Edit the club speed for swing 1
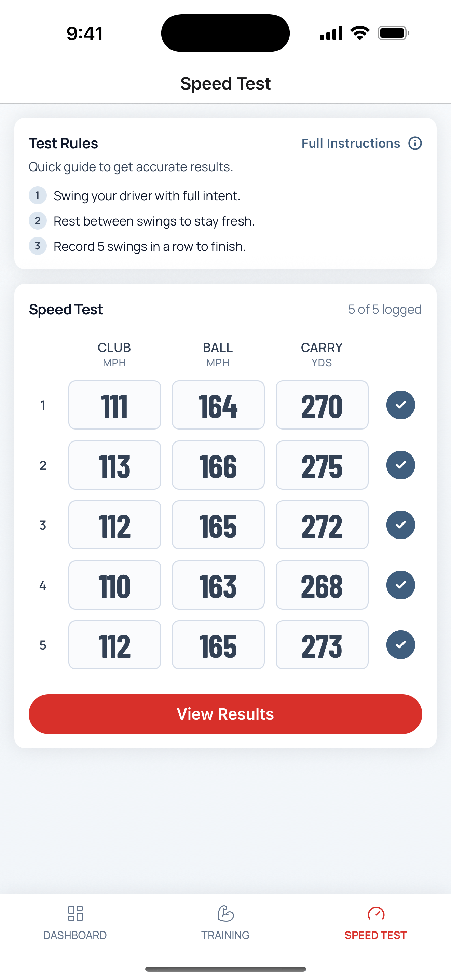The image size is (451, 980). 114,405
